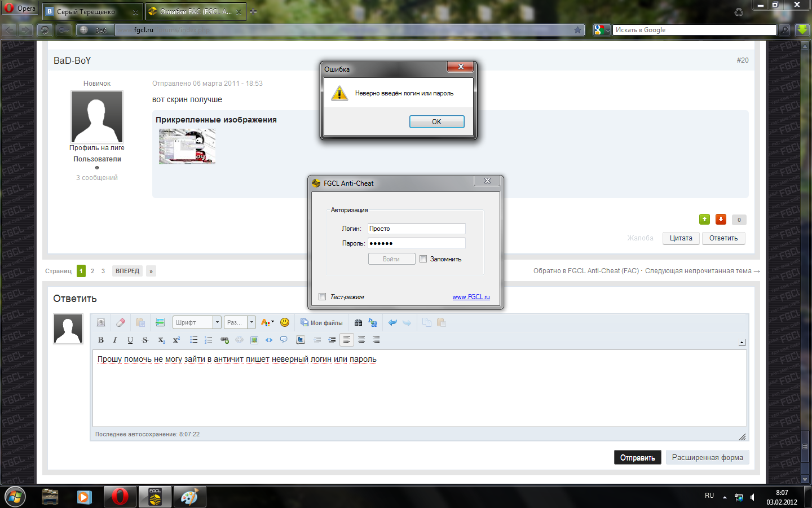Click the red vote down arrow

pos(721,219)
